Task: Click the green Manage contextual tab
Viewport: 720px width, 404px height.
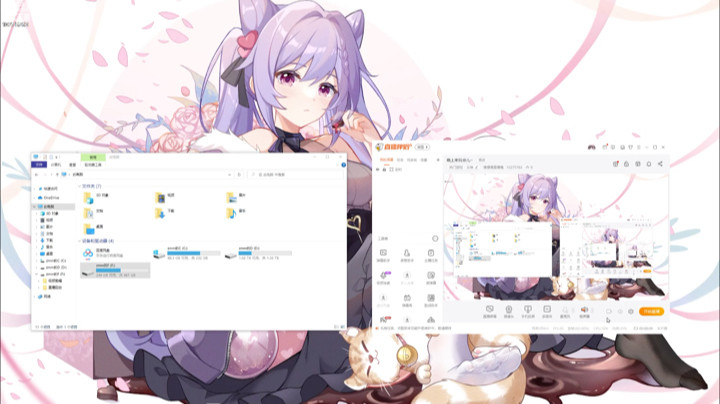Action: (93, 157)
